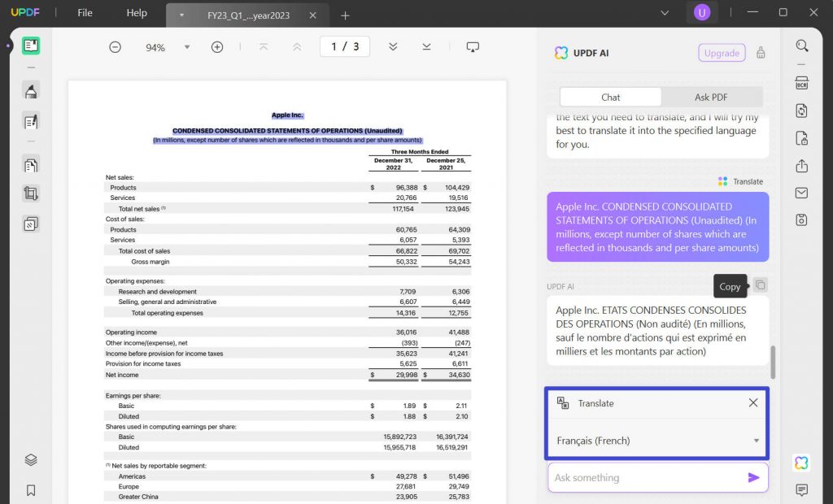833x504 pixels.
Task: Open the Search panel on the right
Action: click(x=801, y=46)
